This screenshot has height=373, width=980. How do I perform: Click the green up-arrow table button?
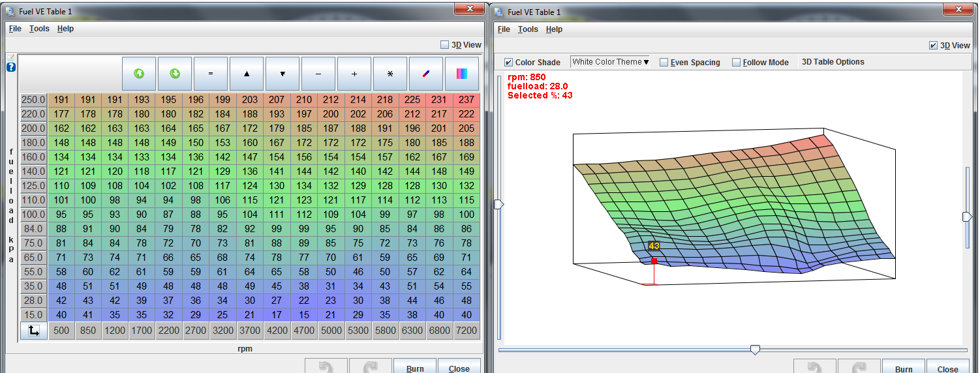pyautogui.click(x=139, y=74)
